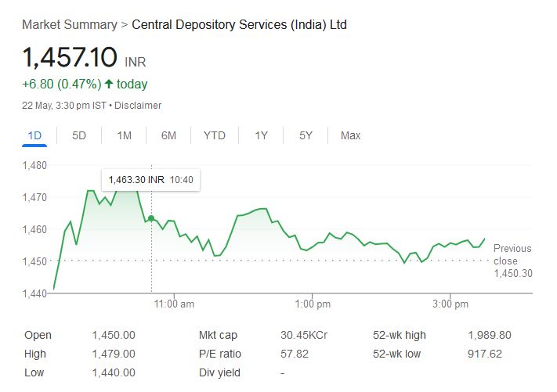This screenshot has height=392, width=557.
Task: Click the market cap value 30.45KCr
Action: pos(304,335)
